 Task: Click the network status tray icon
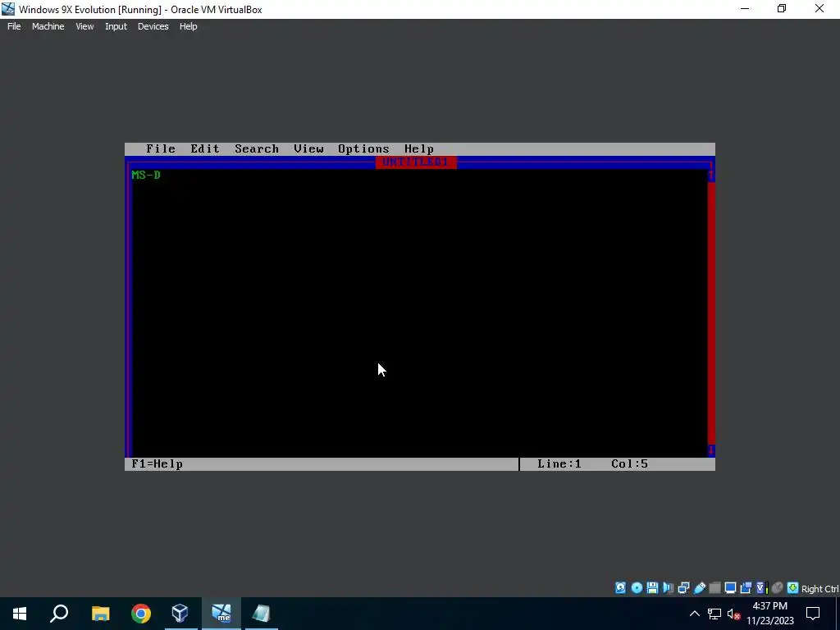(x=714, y=614)
